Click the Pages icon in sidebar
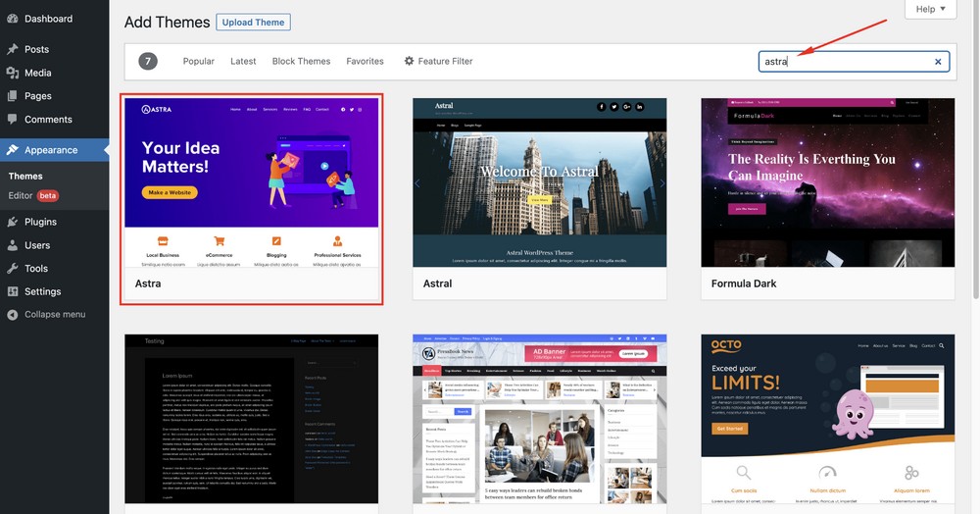Viewport: 980px width, 514px height. [12, 96]
